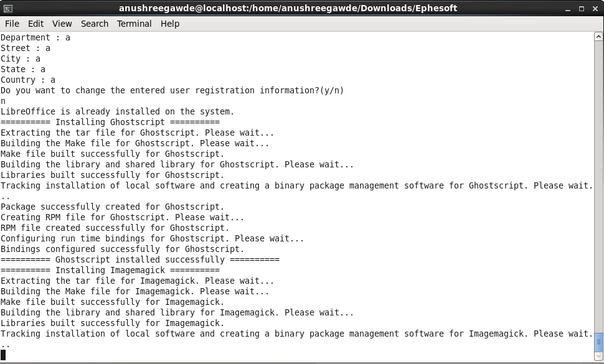The image size is (604, 364).
Task: Open the Edit menu
Action: 35,24
